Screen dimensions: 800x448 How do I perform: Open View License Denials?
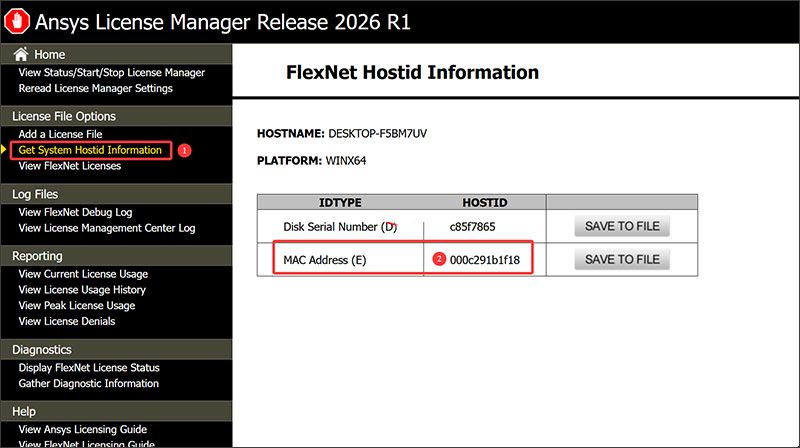click(67, 321)
